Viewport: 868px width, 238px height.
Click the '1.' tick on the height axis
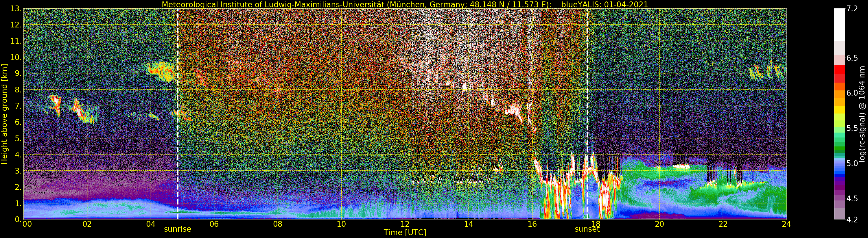18,203
